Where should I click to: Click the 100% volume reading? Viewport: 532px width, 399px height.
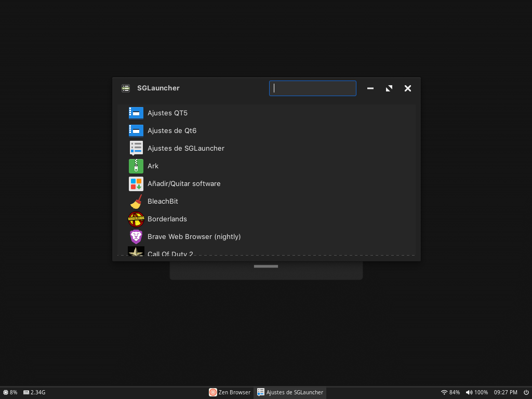pos(481,392)
